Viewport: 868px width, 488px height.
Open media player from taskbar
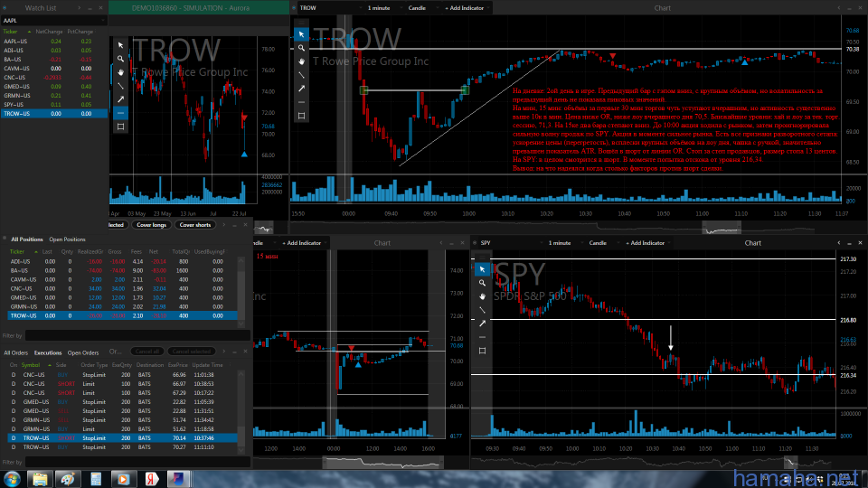[123, 479]
